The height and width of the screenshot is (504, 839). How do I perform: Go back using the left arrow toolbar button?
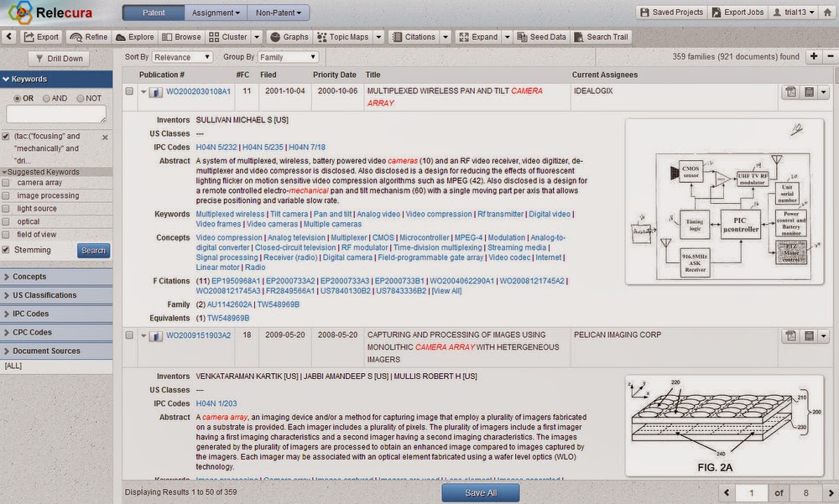(x=9, y=37)
